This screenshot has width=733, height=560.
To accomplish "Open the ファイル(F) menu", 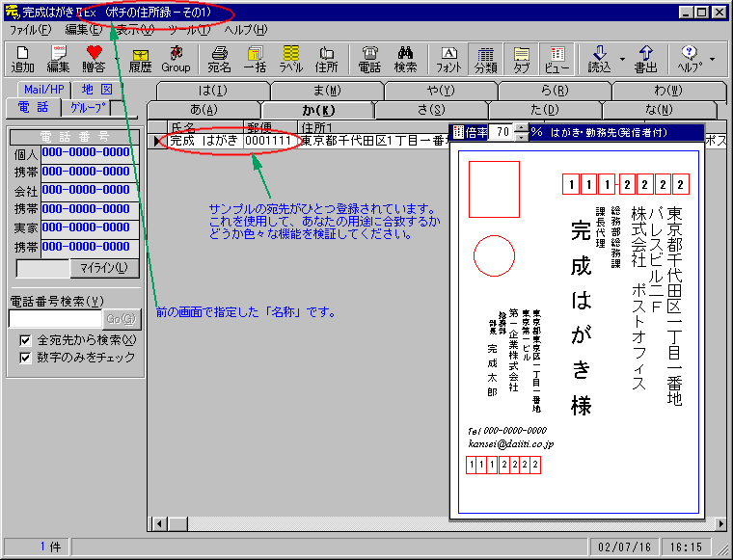I will (29, 30).
